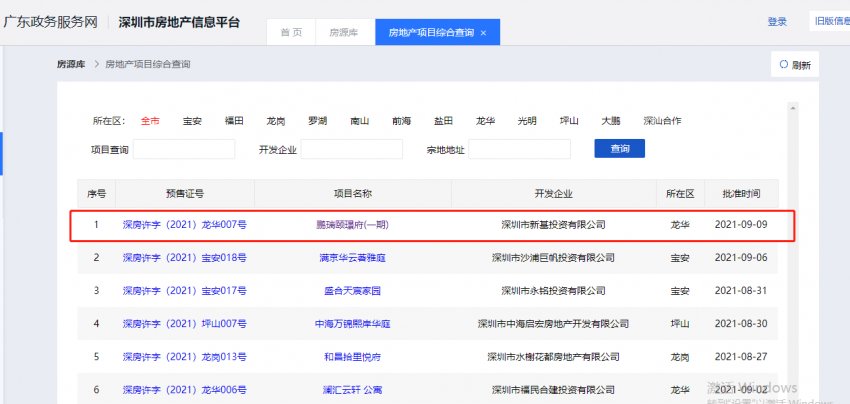This screenshot has width=850, height=404.
Task: Focus the 项目查询 input field
Action: coord(184,149)
